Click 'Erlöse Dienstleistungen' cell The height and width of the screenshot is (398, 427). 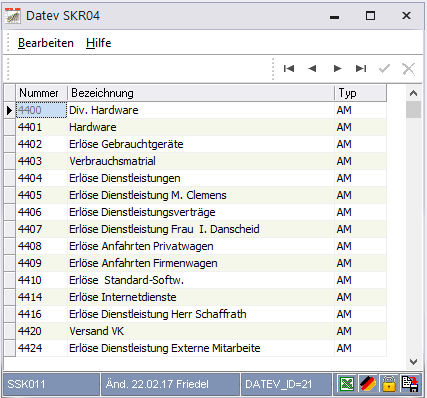(x=201, y=178)
